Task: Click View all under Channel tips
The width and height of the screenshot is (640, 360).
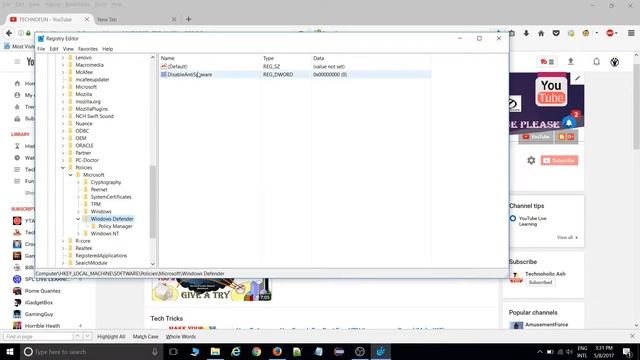Action: click(568, 238)
